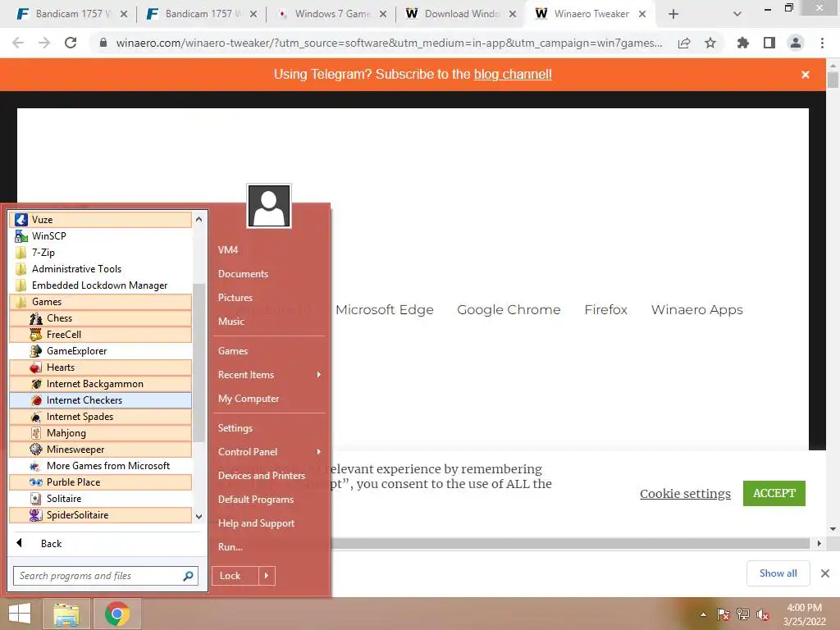Viewport: 840px width, 630px height.
Task: Bookmark this page with the star
Action: pyautogui.click(x=710, y=43)
